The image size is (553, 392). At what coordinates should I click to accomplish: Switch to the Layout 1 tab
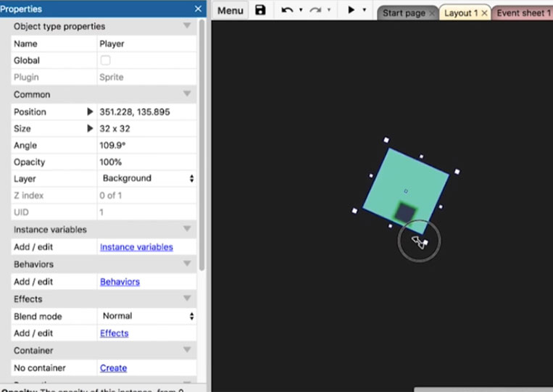461,13
